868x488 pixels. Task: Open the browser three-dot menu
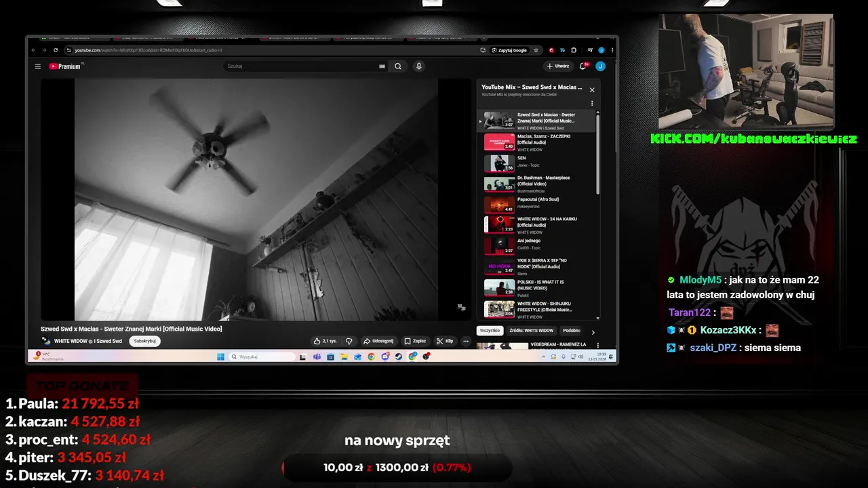click(612, 50)
